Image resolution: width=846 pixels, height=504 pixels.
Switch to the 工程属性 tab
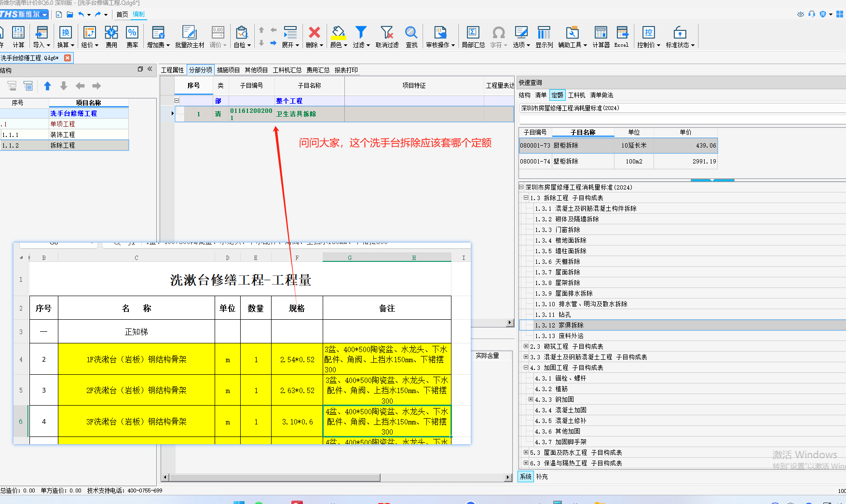point(173,70)
